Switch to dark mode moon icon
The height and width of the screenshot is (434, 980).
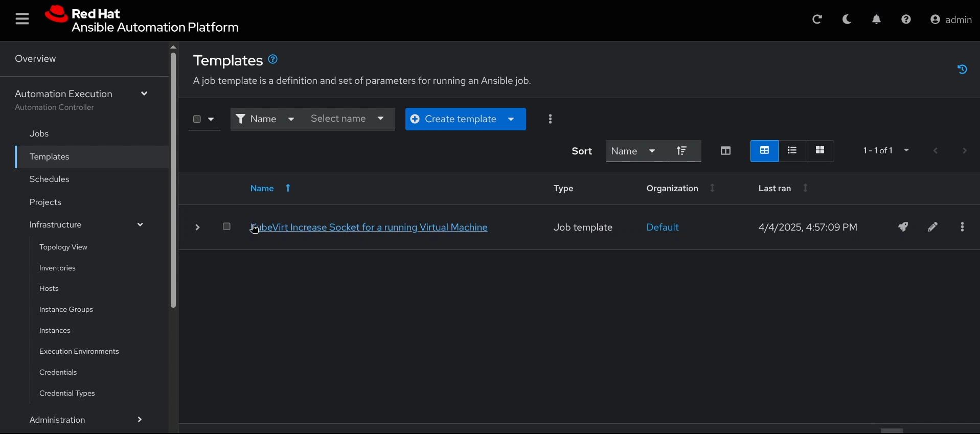[847, 20]
